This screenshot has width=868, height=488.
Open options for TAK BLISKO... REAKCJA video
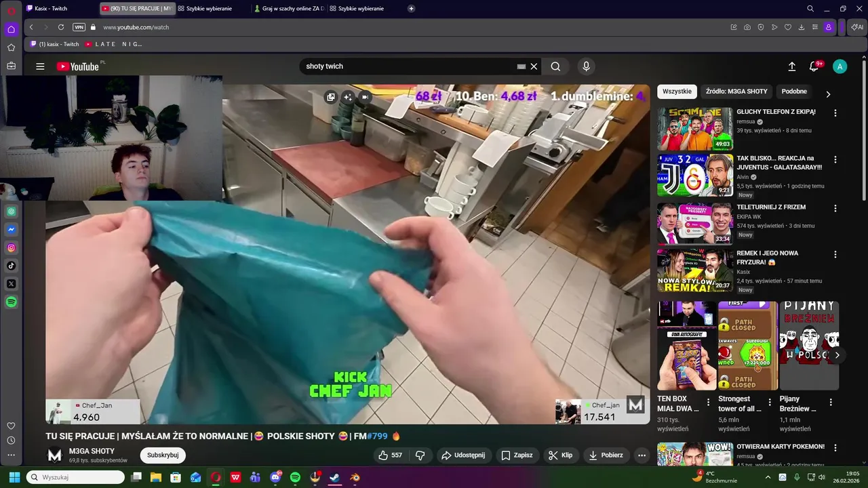(835, 160)
